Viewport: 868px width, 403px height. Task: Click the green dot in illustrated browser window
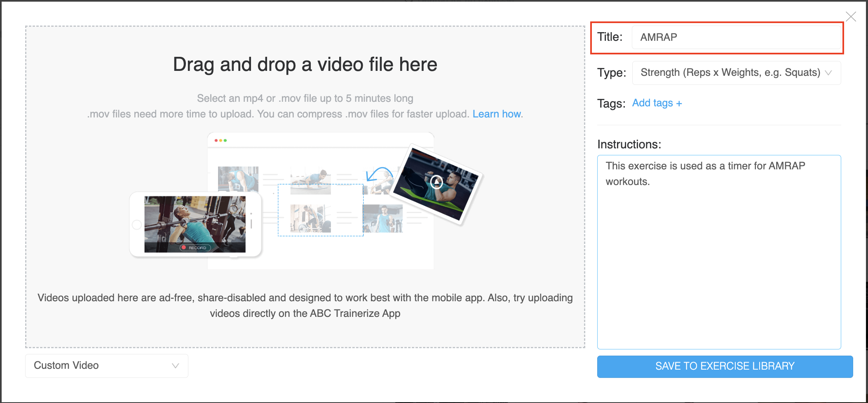pos(225,141)
